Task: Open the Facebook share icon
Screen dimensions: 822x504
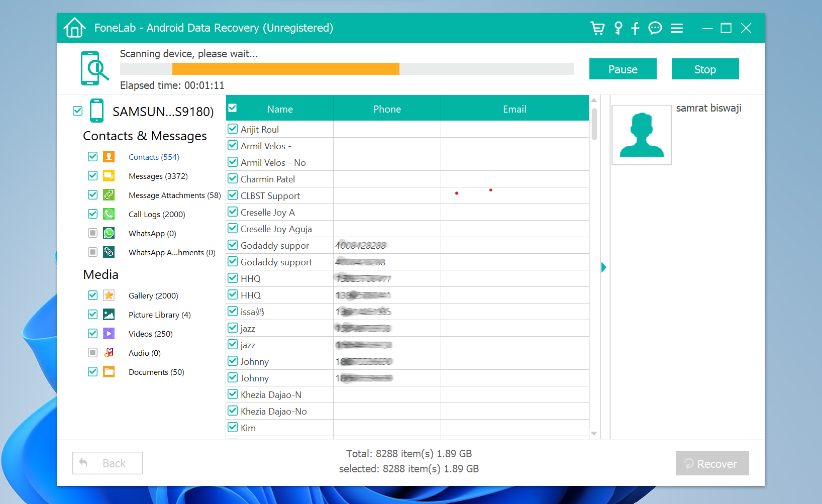Action: point(636,28)
